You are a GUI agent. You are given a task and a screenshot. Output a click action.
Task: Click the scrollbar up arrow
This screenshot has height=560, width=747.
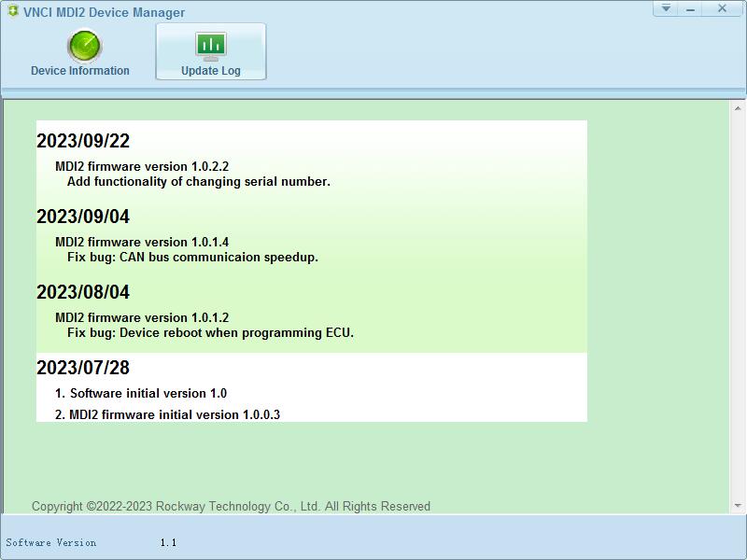click(738, 108)
